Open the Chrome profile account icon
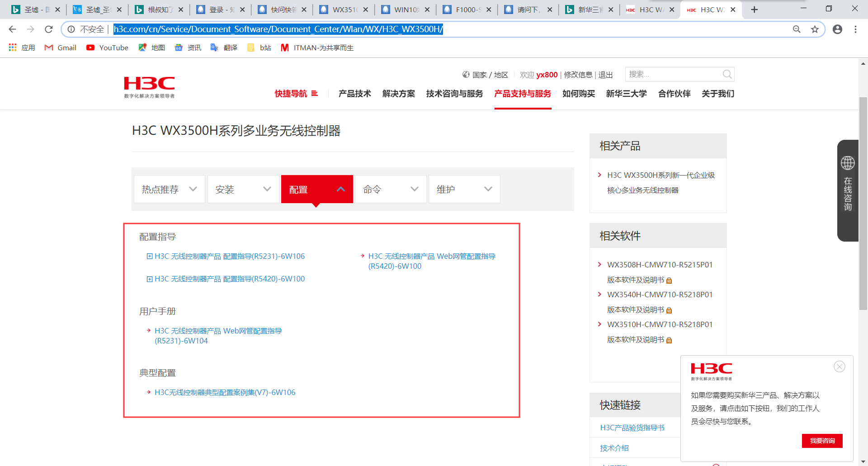The width and height of the screenshot is (868, 466). [837, 29]
